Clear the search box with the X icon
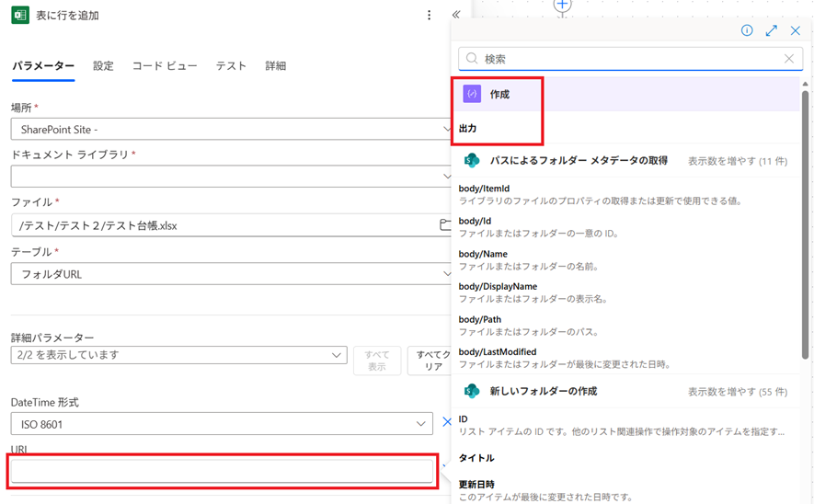This screenshot has height=504, width=814. click(788, 59)
